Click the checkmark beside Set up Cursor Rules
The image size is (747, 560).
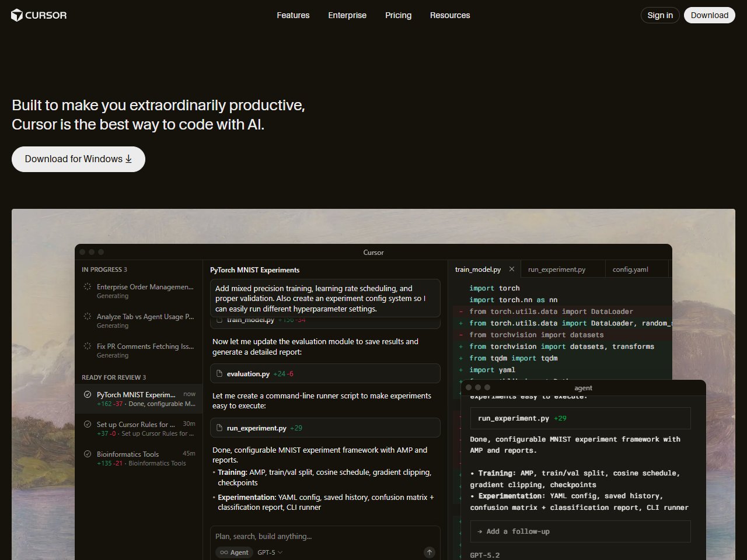coord(88,425)
